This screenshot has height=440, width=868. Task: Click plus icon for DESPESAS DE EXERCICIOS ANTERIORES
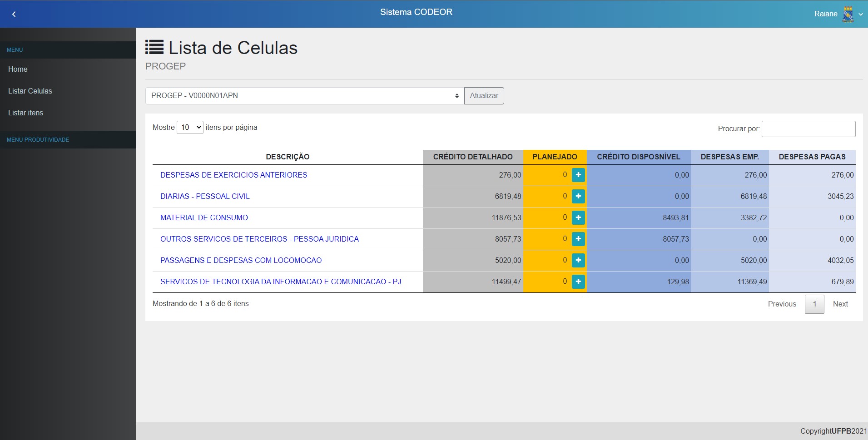[x=578, y=175]
